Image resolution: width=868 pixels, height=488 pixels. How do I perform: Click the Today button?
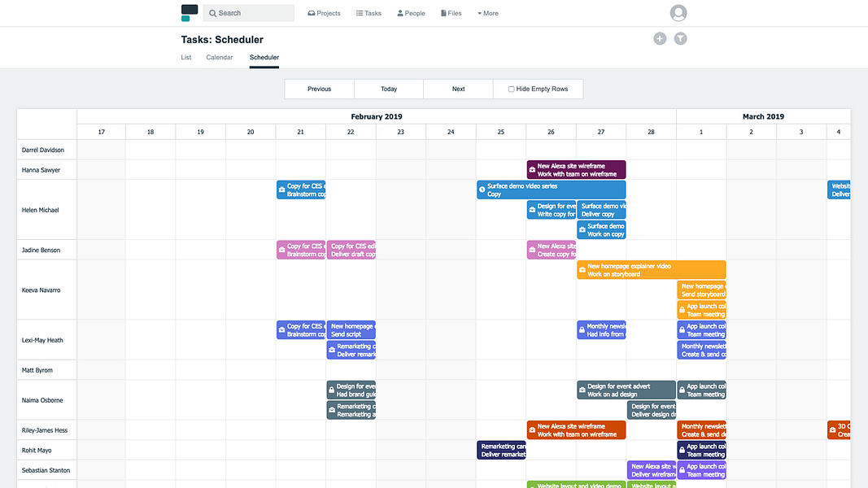coord(389,89)
